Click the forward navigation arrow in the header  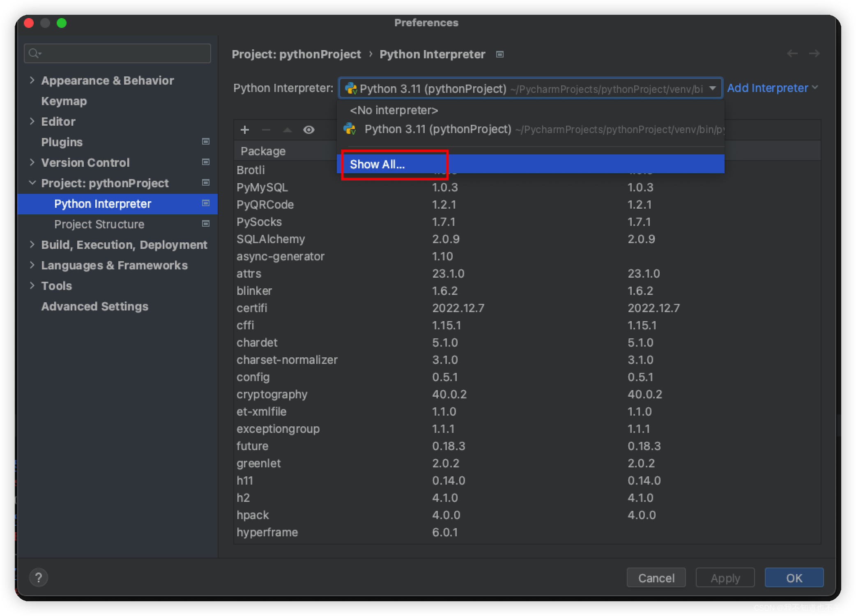point(815,53)
